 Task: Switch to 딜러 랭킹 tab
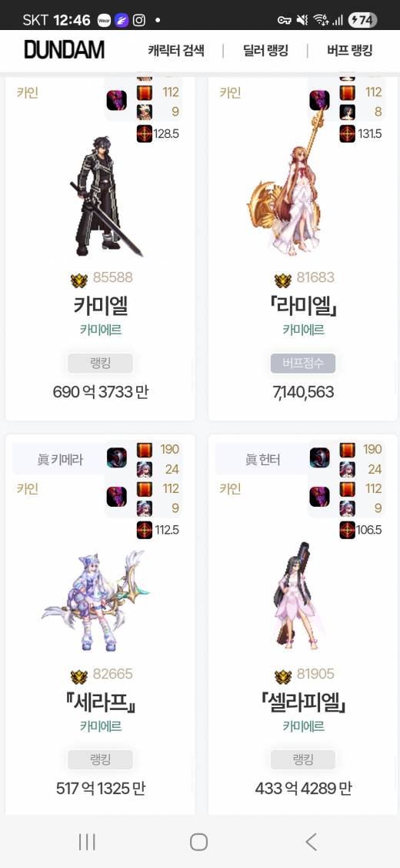(265, 51)
